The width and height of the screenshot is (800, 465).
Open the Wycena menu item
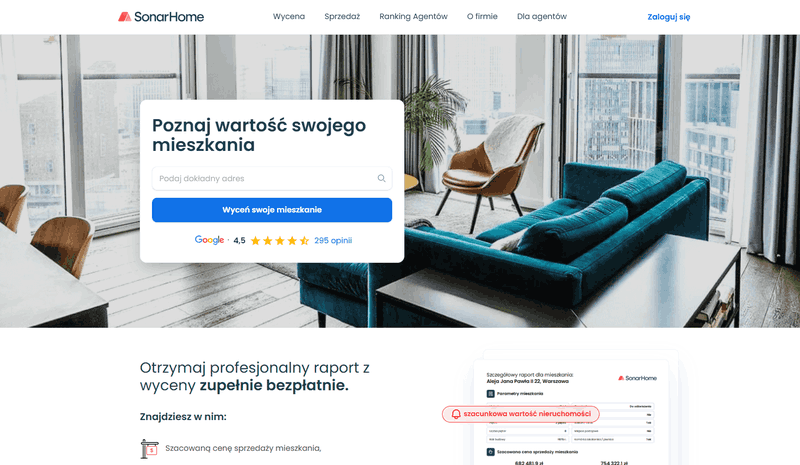pyautogui.click(x=289, y=16)
